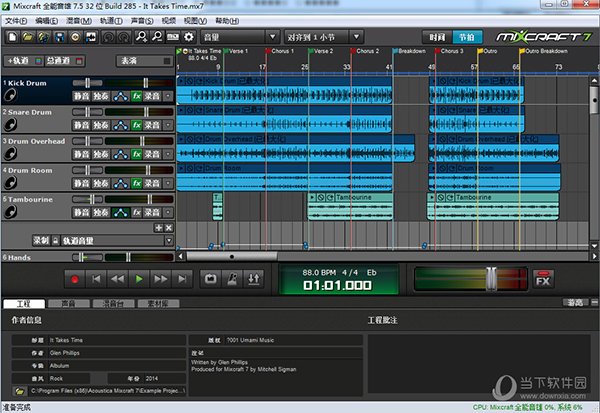Open fx effects for Snare Drum track
Screen dimensions: 600x413
[137, 125]
